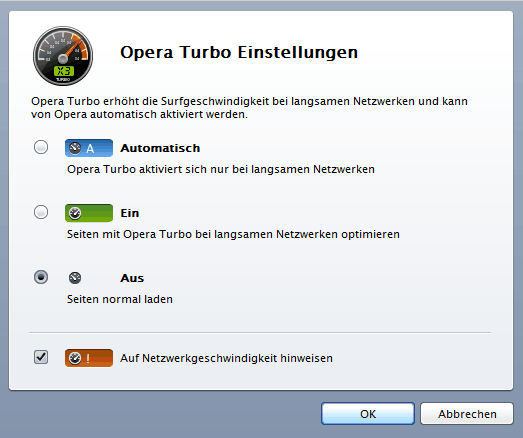This screenshot has width=523, height=438.
Task: Click the bold Ein label
Action: point(130,213)
